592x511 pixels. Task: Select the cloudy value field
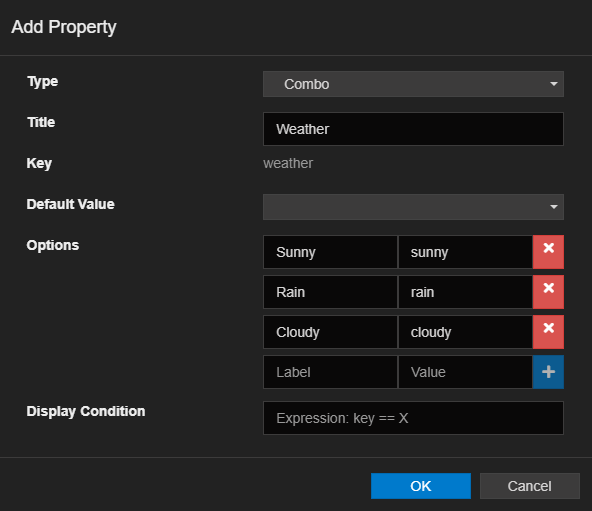click(465, 332)
